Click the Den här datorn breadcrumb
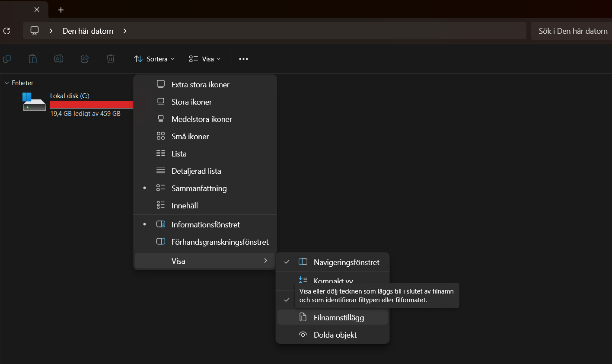The image size is (612, 364). (88, 31)
